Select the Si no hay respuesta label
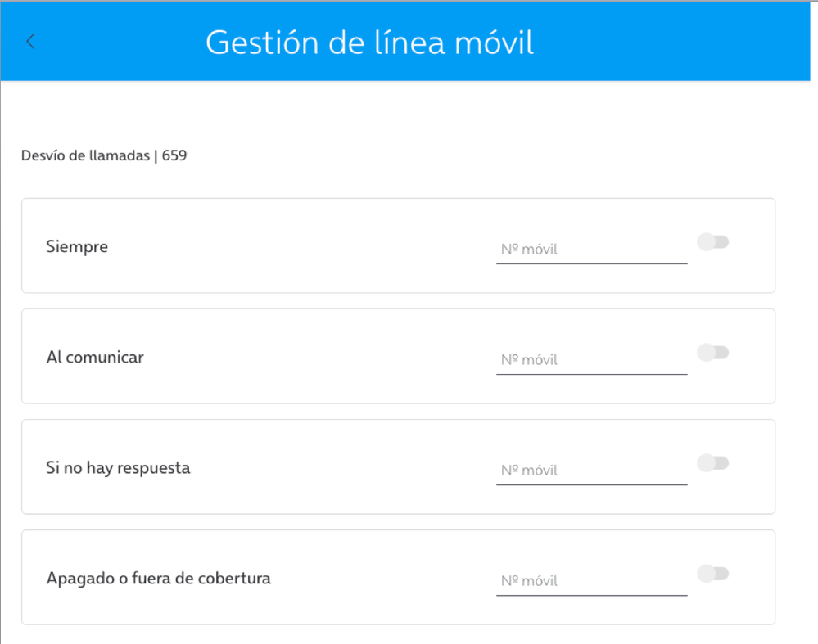Screen dimensions: 818x644 (x=118, y=468)
